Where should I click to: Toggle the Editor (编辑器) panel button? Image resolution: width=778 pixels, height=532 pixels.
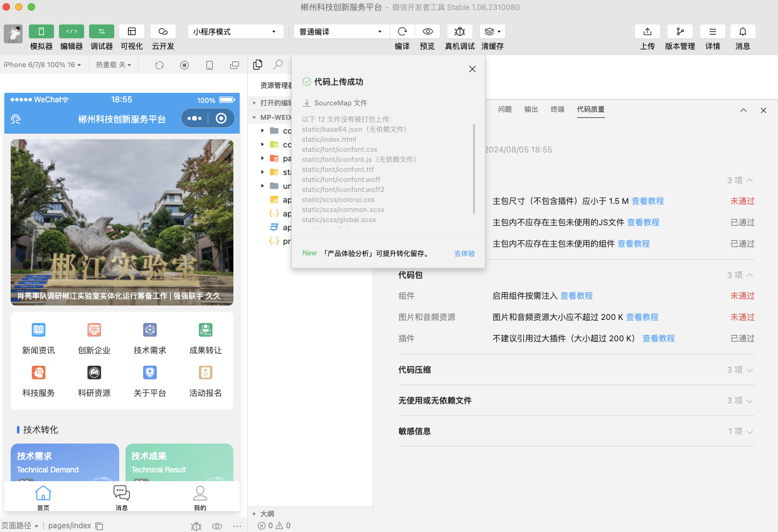(x=72, y=31)
